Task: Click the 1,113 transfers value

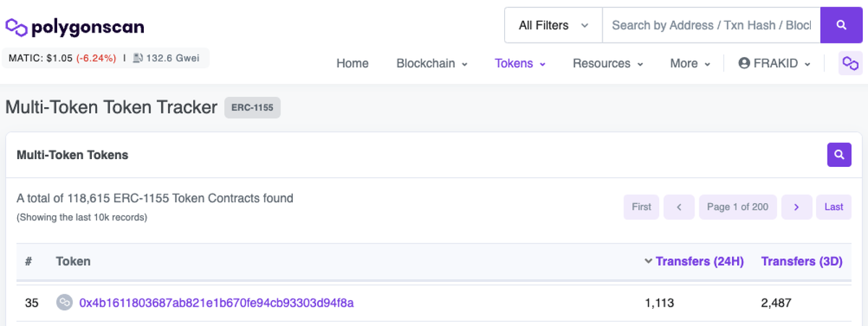Action: click(659, 303)
